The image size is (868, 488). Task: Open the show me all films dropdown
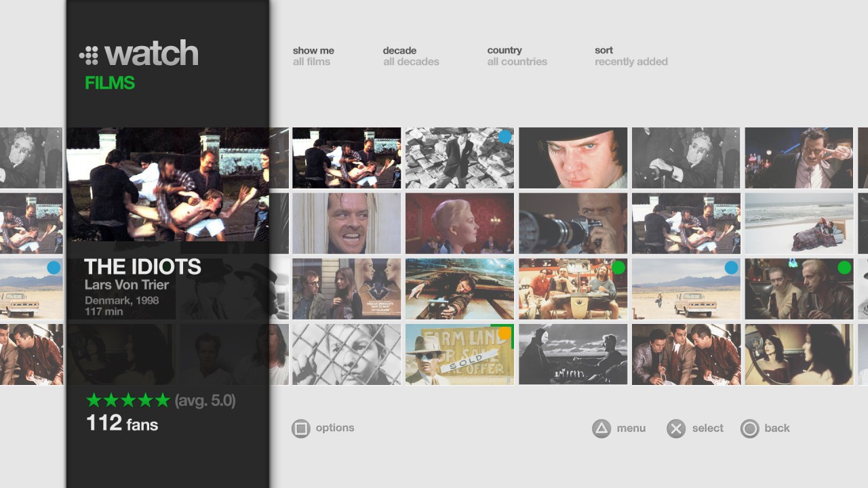coord(313,57)
